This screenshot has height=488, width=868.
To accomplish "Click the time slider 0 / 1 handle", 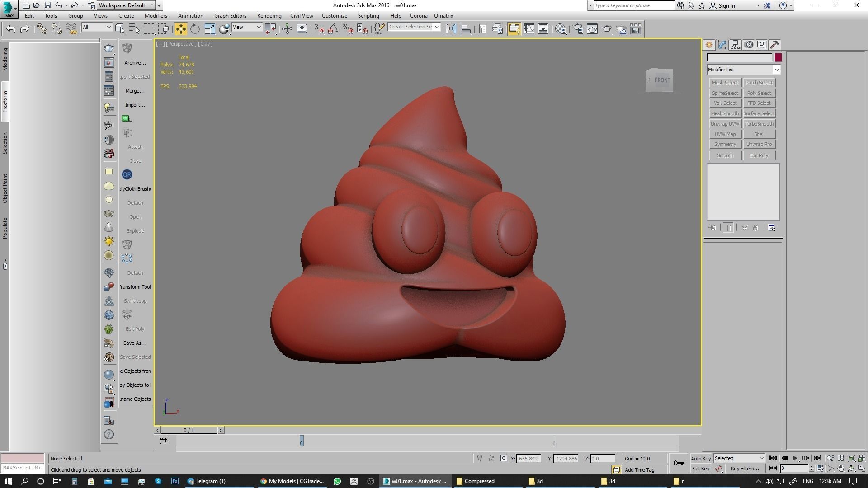I will 189,430.
